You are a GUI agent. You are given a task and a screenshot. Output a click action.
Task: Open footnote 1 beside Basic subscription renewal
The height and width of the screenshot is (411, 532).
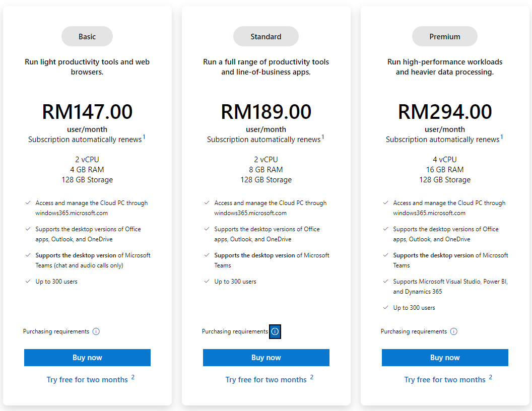click(x=144, y=137)
